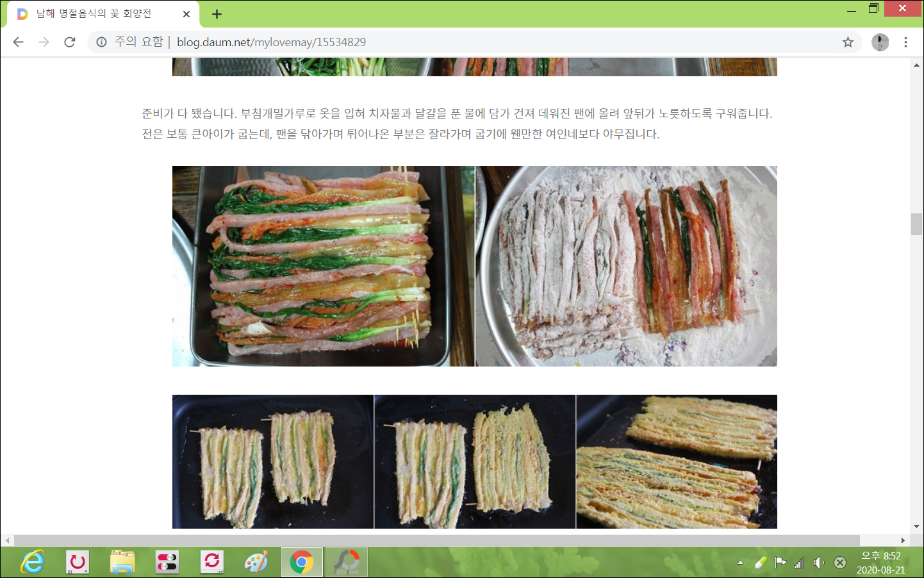Open the clock showing 오후 8:52
This screenshot has width=924, height=578.
point(881,563)
